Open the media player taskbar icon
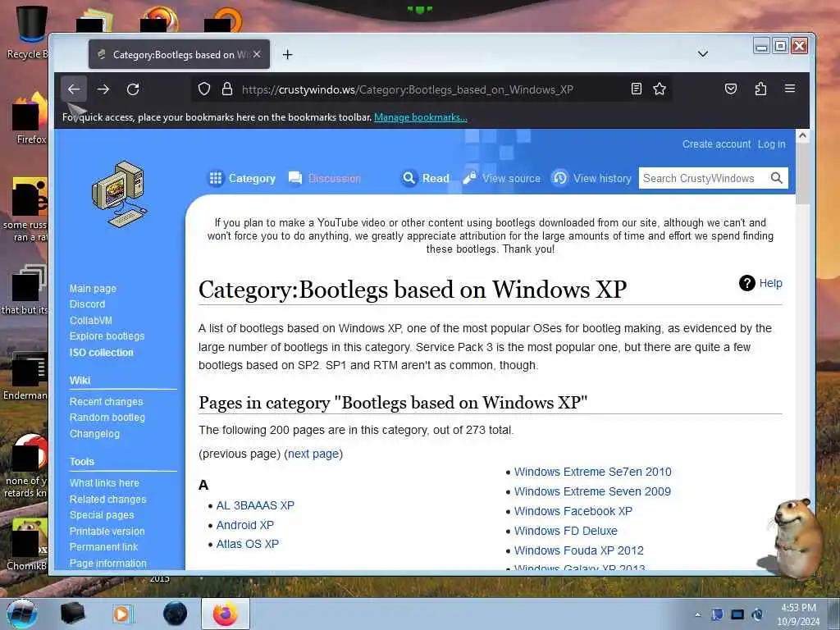The image size is (840, 630). pyautogui.click(x=123, y=614)
